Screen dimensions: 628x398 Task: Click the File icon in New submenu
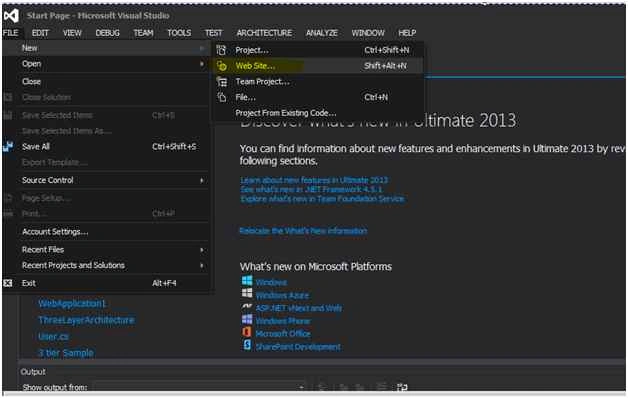click(x=221, y=97)
